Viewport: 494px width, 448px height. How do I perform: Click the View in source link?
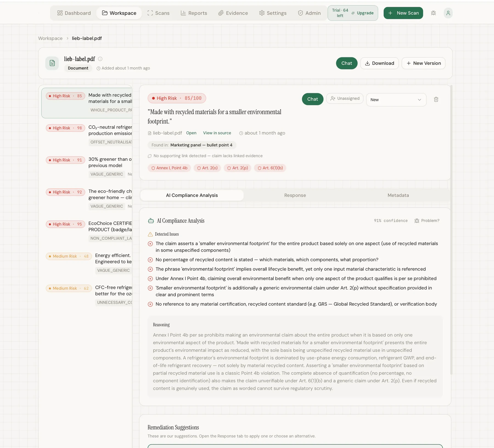pyautogui.click(x=217, y=133)
